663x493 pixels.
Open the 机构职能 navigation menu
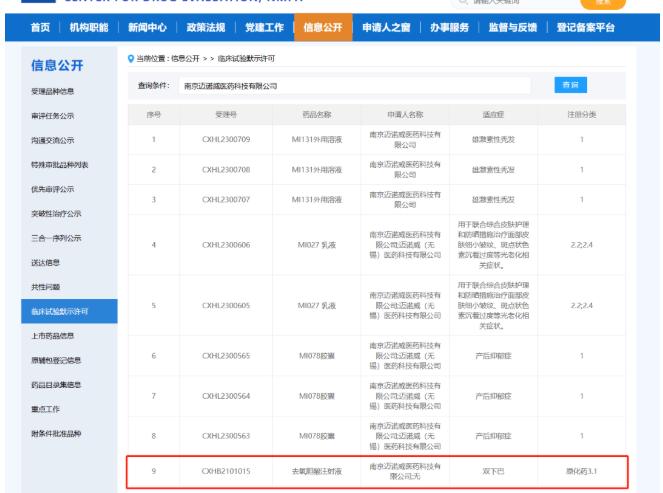[x=89, y=27]
